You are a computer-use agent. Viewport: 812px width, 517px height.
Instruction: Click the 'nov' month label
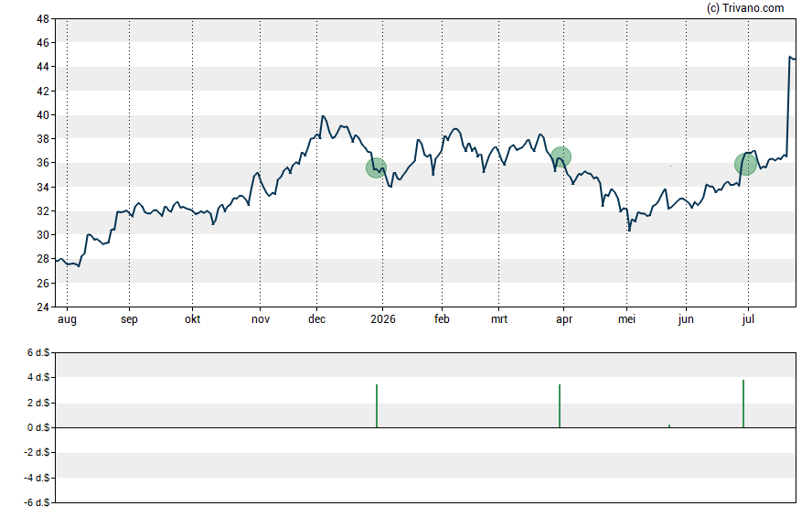261,319
